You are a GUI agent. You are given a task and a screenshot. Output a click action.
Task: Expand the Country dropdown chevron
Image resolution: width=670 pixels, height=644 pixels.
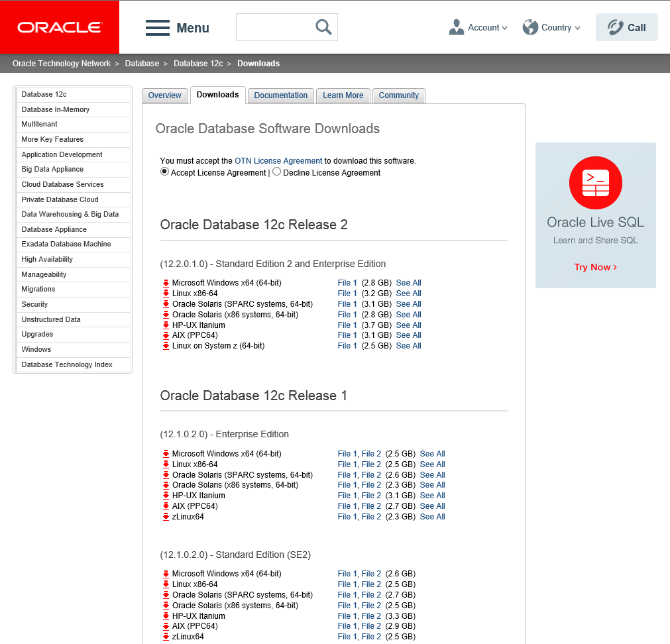pos(578,28)
